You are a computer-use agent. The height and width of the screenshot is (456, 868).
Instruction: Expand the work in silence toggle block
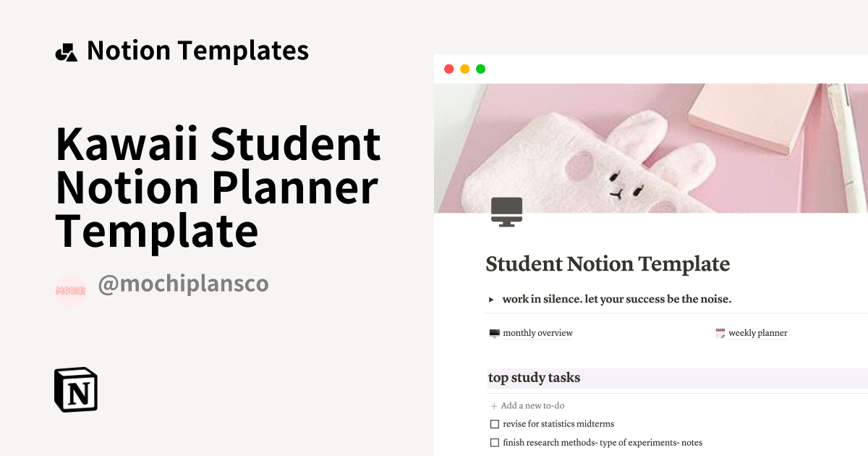pos(491,299)
